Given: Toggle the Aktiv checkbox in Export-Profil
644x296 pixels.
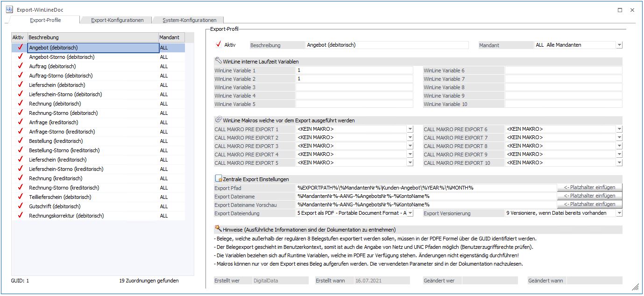Looking at the screenshot, I should pos(218,45).
